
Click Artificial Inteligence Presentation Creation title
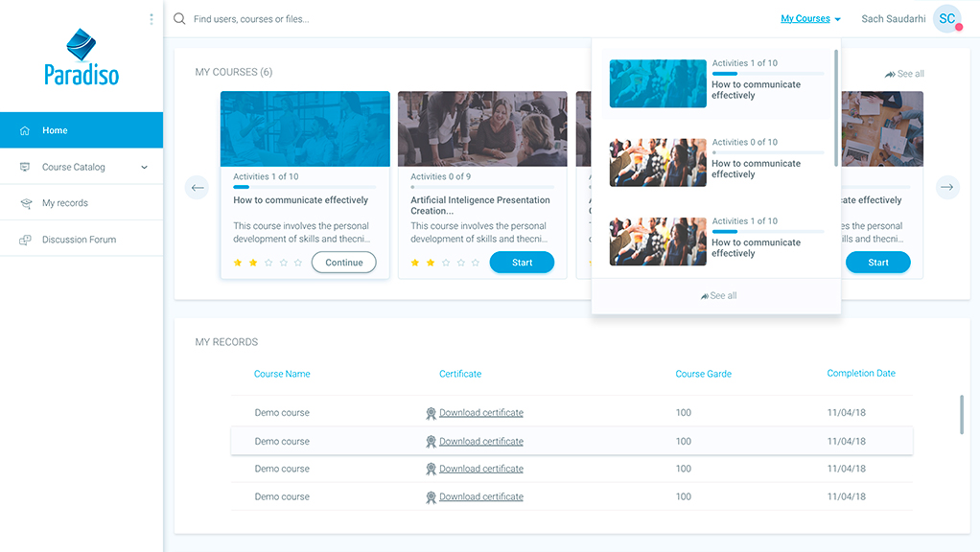(x=480, y=205)
